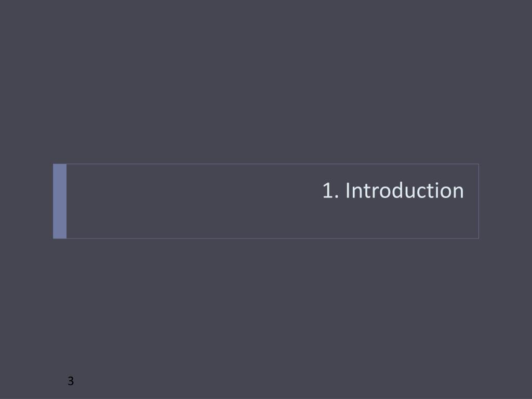Click the background left of the accent bar

pyautogui.click(x=26, y=201)
